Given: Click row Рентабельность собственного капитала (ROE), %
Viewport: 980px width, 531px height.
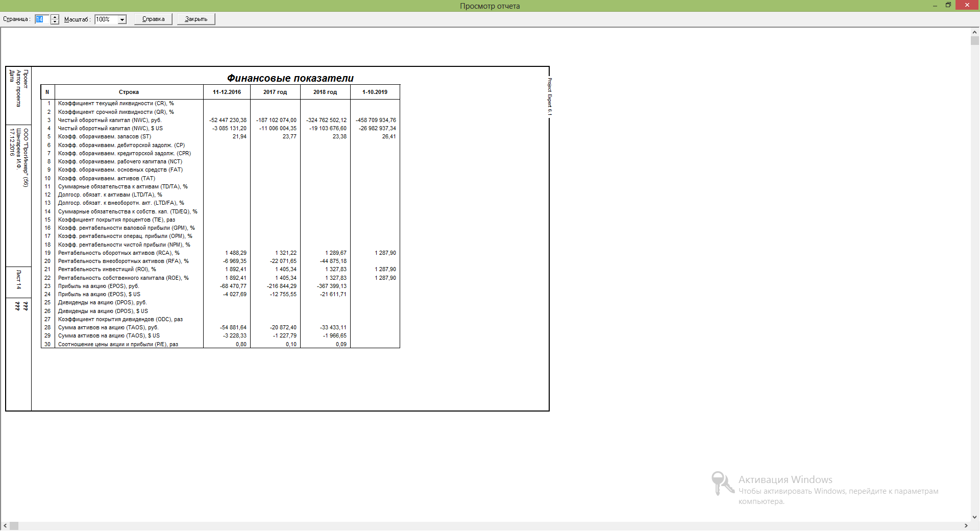Looking at the screenshot, I should tap(220, 278).
